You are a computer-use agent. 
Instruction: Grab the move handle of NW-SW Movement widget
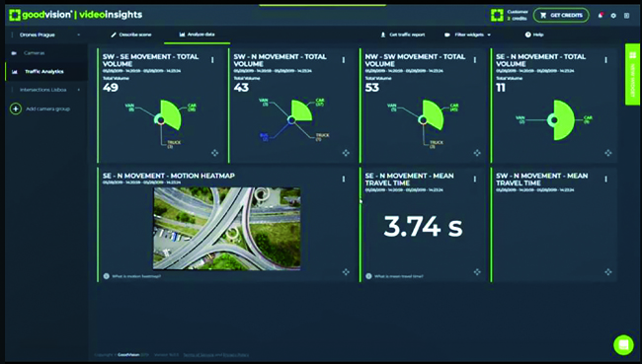tap(477, 153)
